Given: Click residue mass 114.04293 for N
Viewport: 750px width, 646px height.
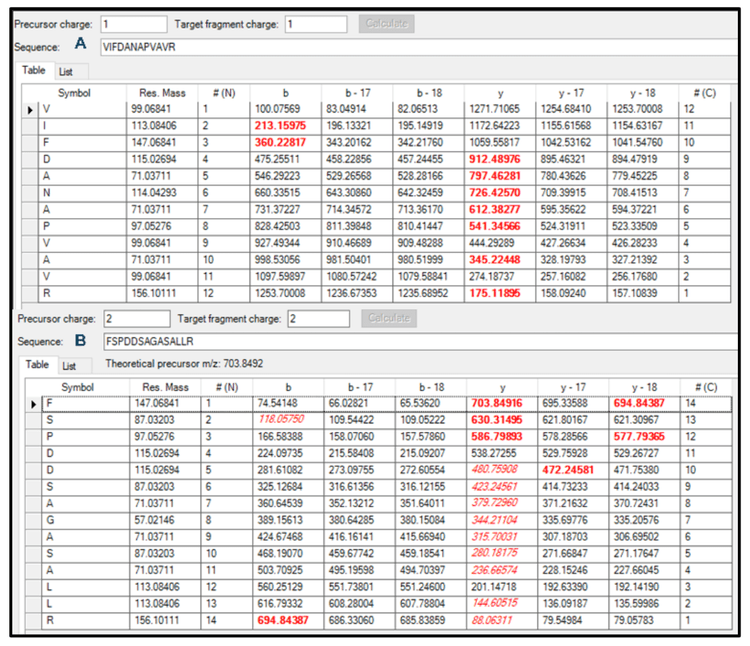Looking at the screenshot, I should tap(154, 193).
